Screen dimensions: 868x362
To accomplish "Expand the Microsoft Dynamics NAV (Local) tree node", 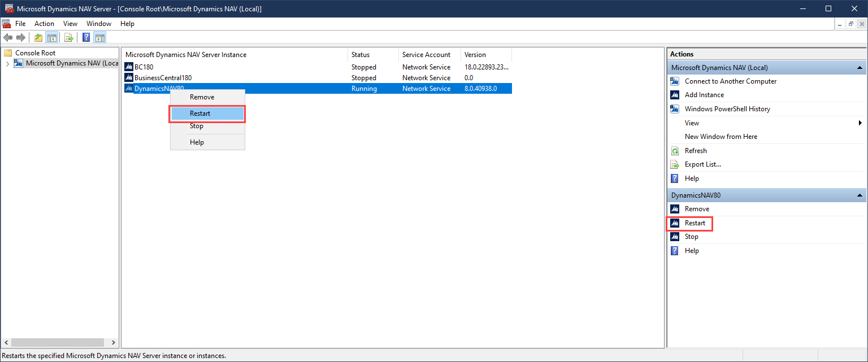I will (7, 64).
